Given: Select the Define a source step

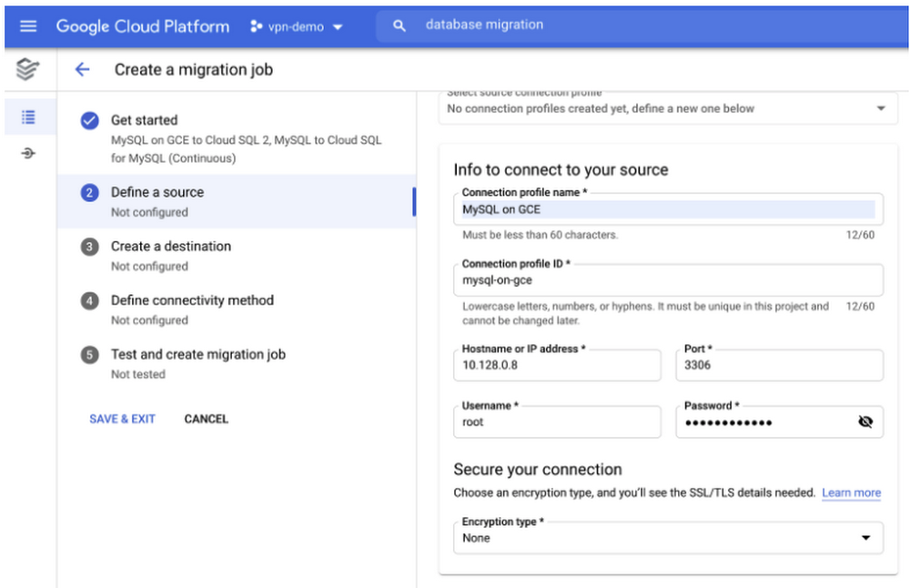Looking at the screenshot, I should tap(237, 201).
